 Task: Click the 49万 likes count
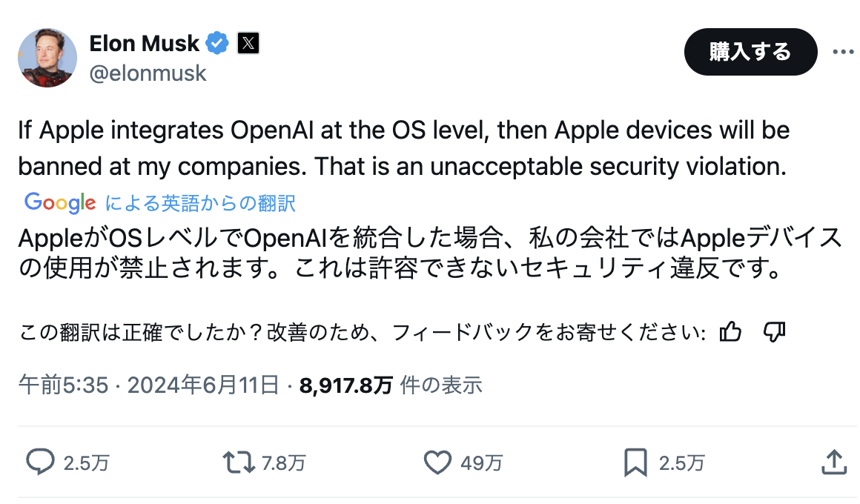pos(482,463)
